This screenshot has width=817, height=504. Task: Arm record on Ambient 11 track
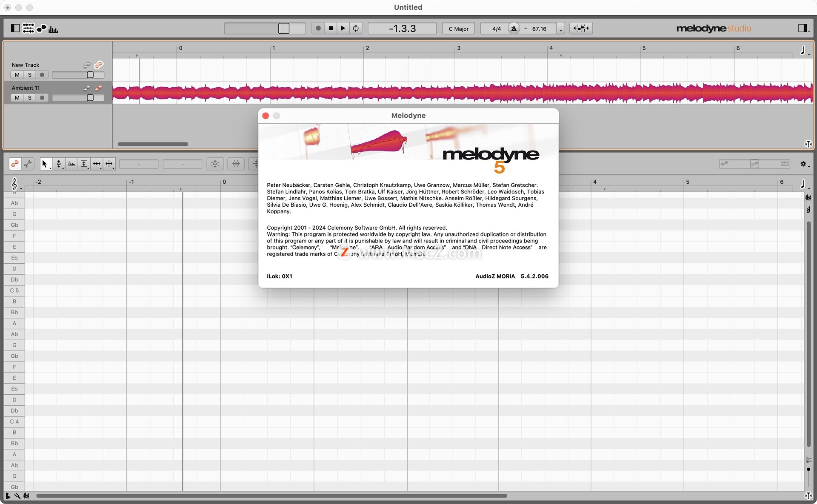[42, 98]
